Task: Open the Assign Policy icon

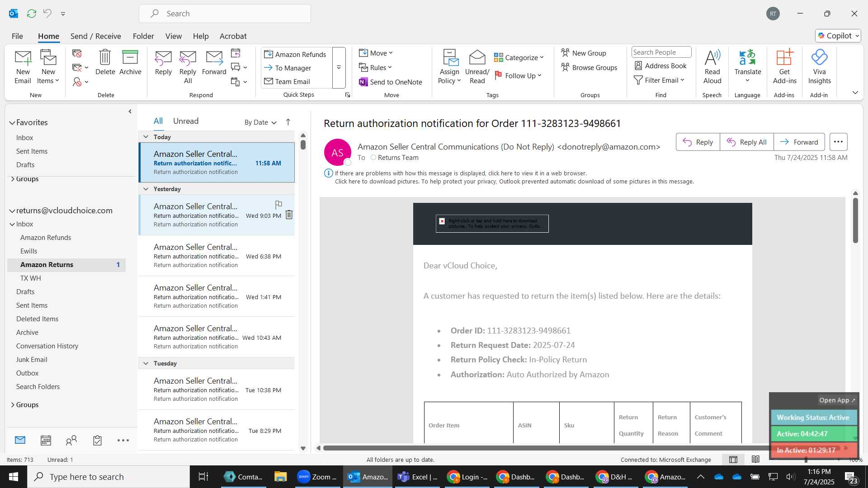Action: [449, 67]
